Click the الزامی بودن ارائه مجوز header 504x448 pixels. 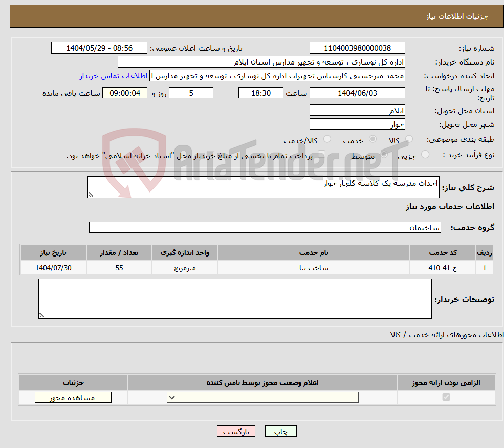click(x=446, y=382)
